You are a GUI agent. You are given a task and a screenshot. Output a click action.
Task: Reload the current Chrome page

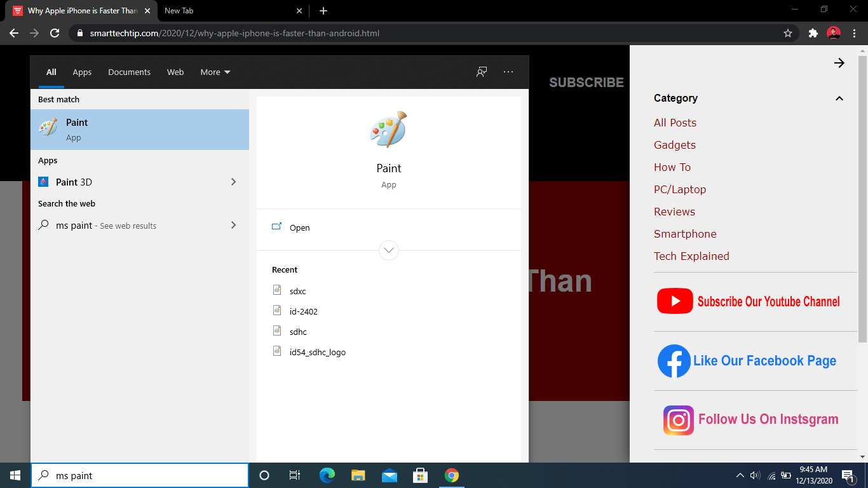point(55,33)
